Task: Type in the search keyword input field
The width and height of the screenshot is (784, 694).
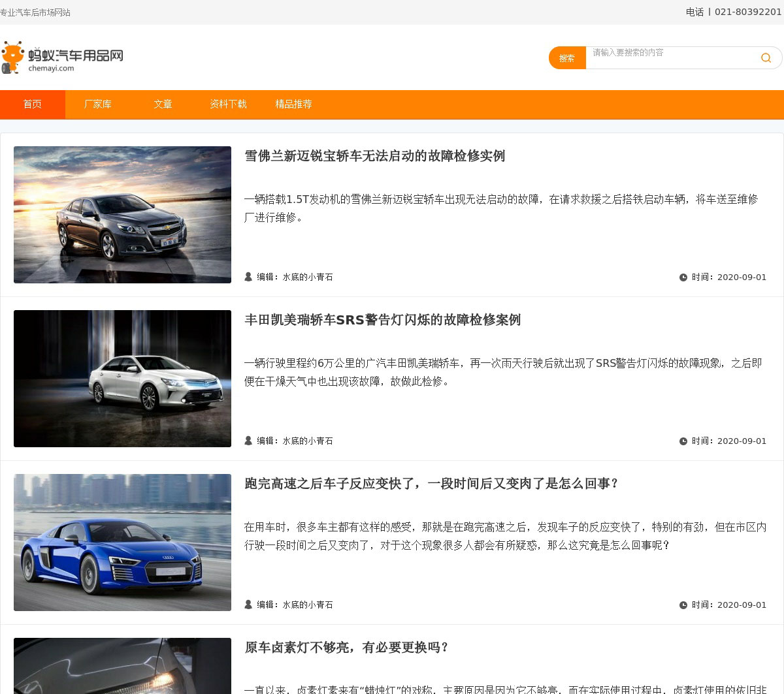Action: [x=673, y=57]
